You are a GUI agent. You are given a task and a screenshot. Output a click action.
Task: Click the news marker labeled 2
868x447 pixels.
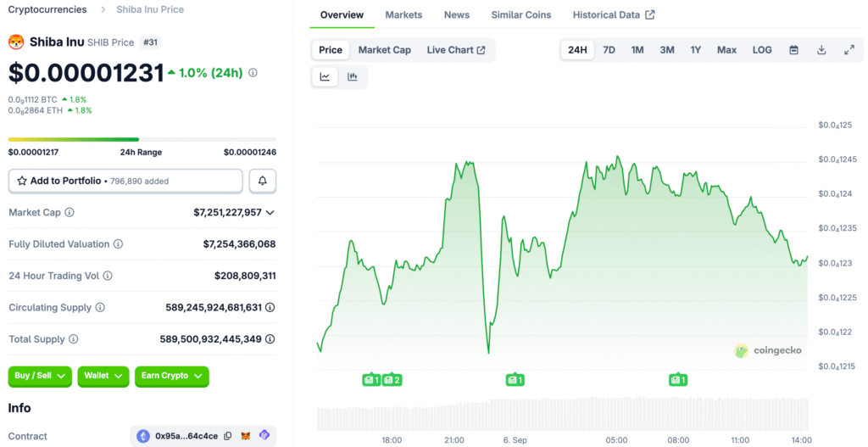[x=392, y=379]
